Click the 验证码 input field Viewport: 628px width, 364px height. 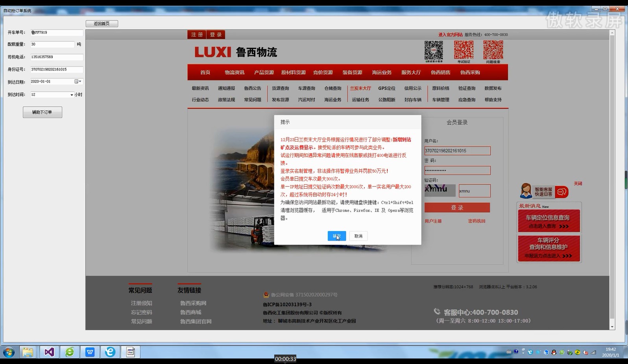click(475, 191)
